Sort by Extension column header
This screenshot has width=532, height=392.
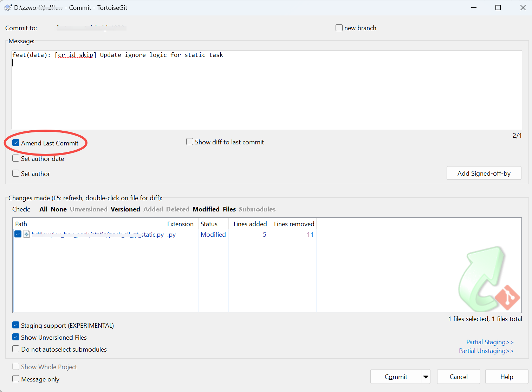click(x=182, y=224)
